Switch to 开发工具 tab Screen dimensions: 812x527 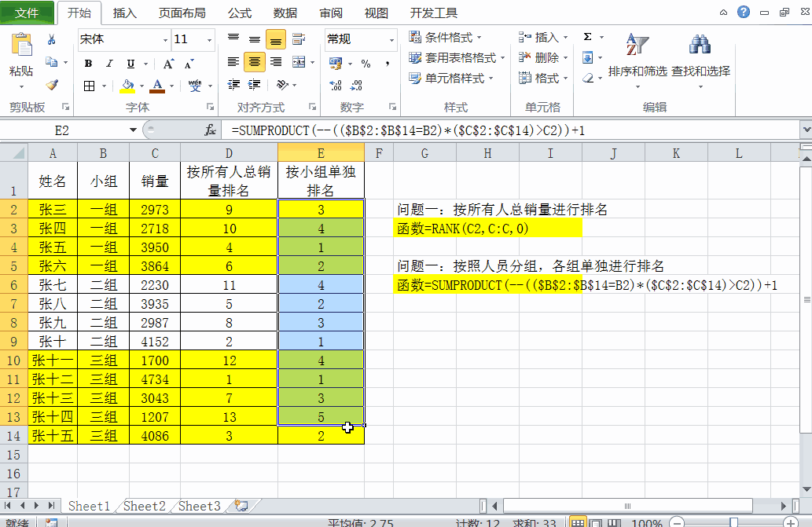[434, 13]
